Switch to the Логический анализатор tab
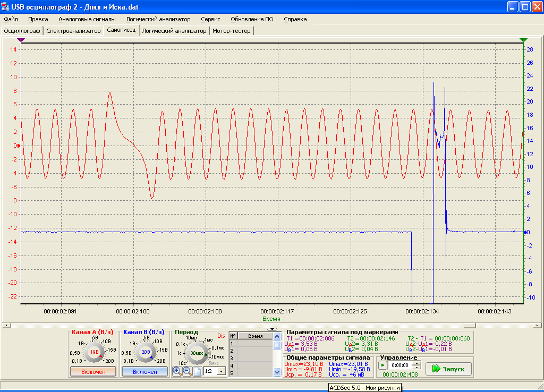544x392 pixels. point(174,31)
